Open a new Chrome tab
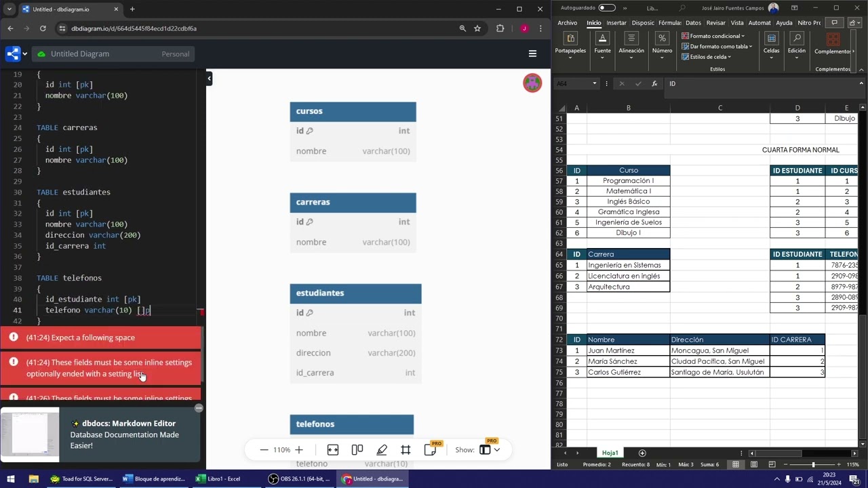868x488 pixels. pos(132,9)
